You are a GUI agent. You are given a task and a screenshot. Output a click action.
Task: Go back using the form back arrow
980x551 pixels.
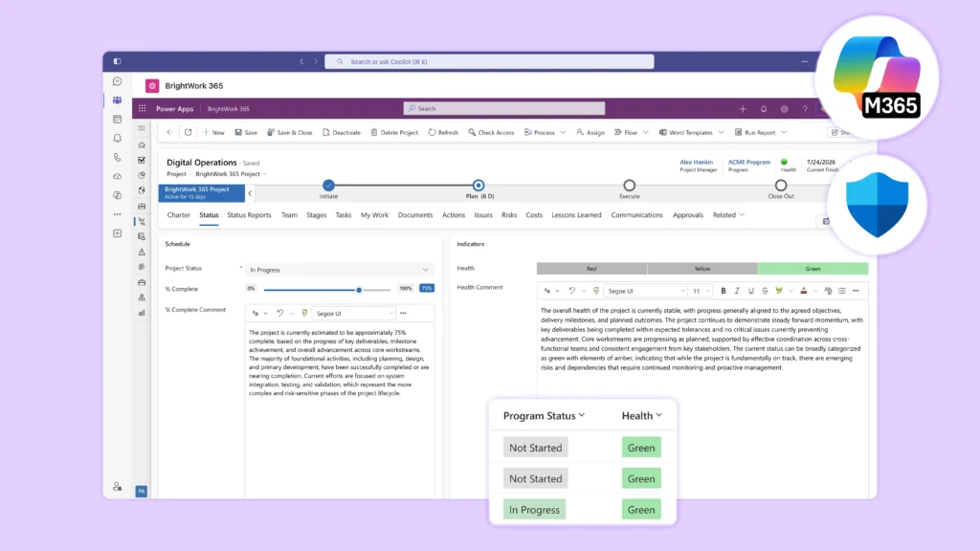170,132
